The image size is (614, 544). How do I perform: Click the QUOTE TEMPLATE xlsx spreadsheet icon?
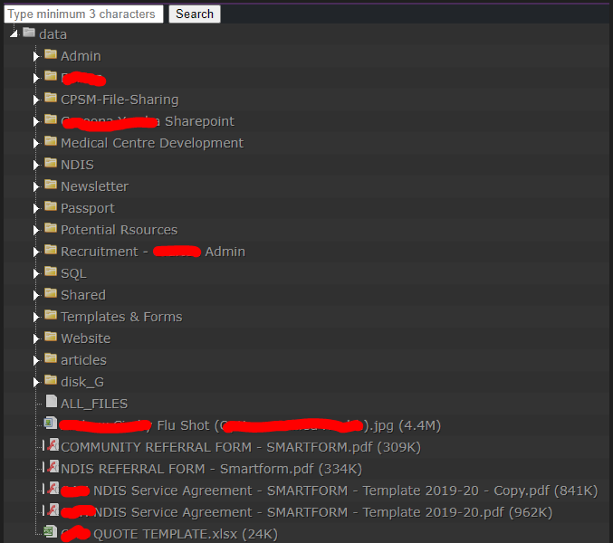50,533
